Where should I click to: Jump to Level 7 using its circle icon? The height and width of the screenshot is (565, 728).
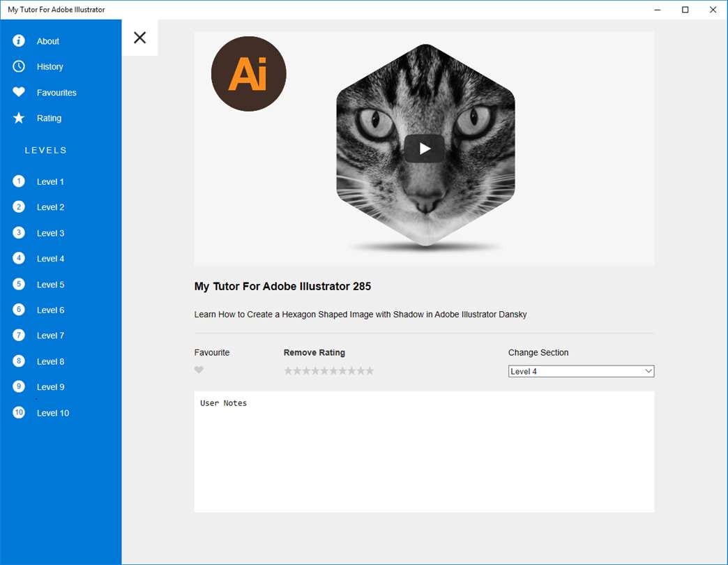click(19, 336)
